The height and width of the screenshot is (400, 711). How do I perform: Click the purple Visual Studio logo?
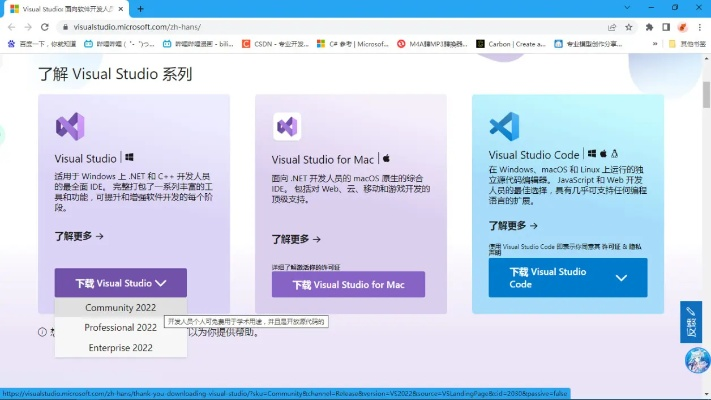pos(69,127)
